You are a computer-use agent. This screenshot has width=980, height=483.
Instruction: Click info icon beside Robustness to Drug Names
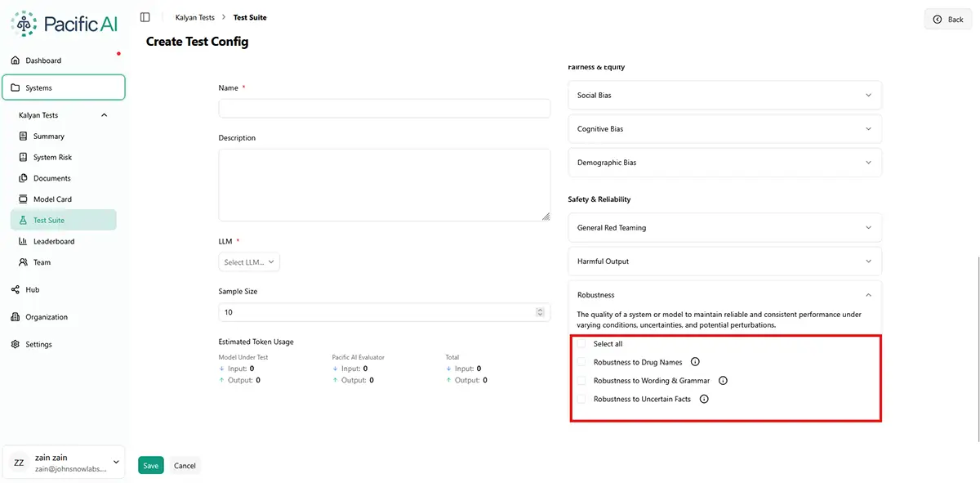[695, 362]
